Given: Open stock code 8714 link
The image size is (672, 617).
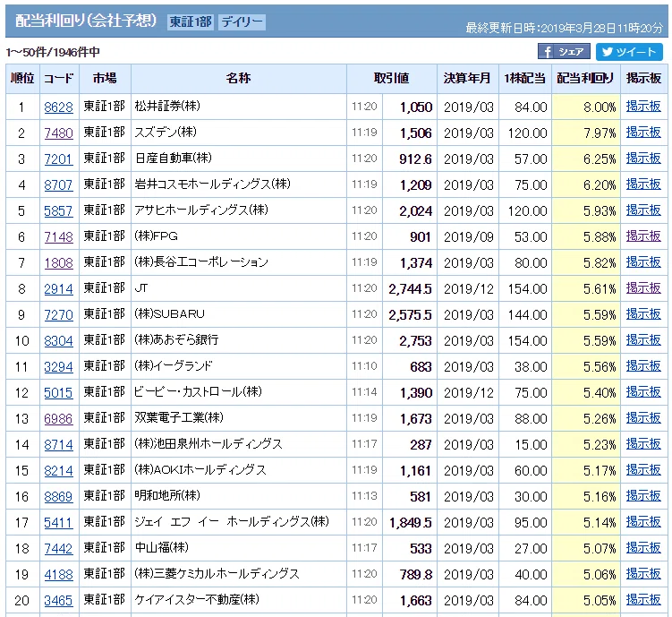Looking at the screenshot, I should [59, 445].
